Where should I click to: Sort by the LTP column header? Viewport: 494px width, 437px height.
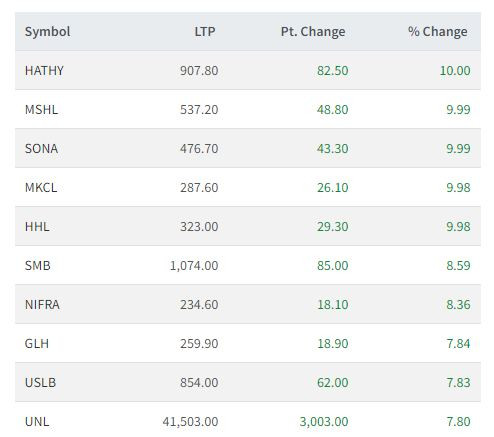[205, 32]
